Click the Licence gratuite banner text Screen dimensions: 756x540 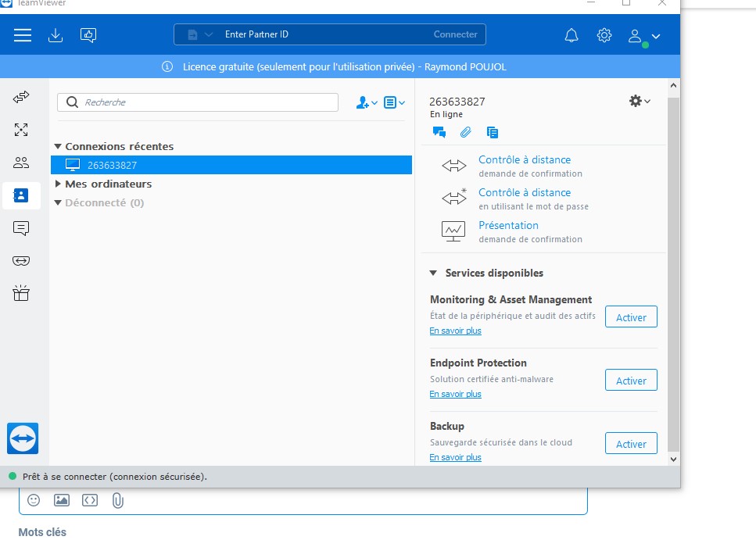345,66
